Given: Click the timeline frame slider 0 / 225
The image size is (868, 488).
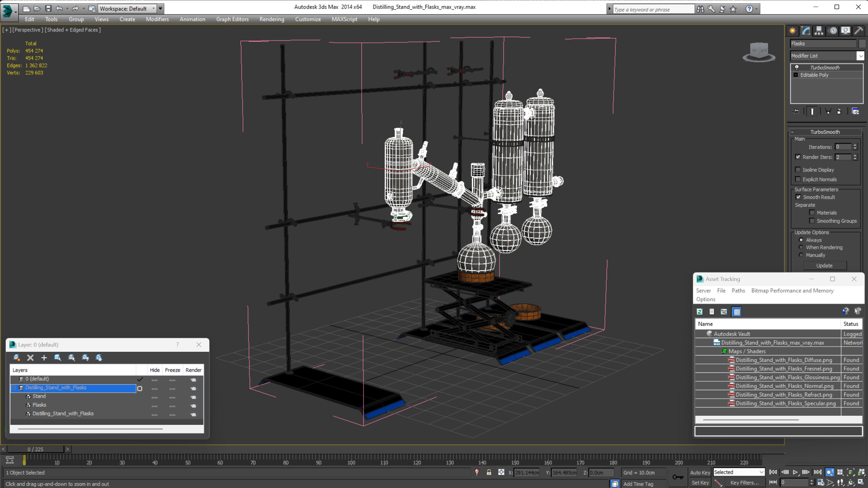Looking at the screenshot, I should [35, 449].
